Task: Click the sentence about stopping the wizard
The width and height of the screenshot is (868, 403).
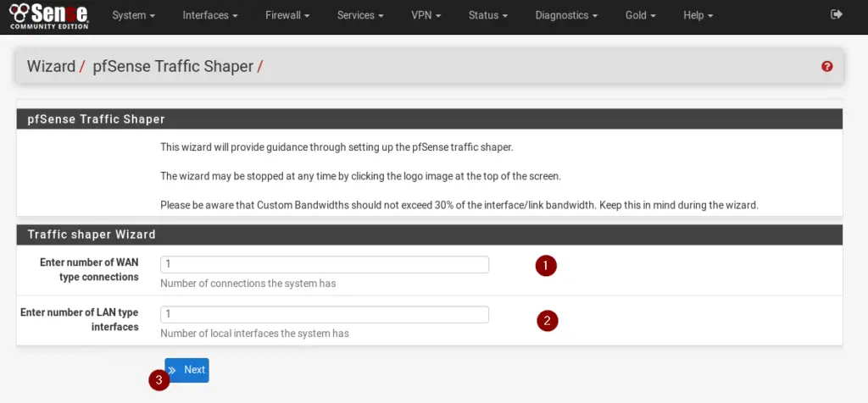Action: (x=361, y=176)
